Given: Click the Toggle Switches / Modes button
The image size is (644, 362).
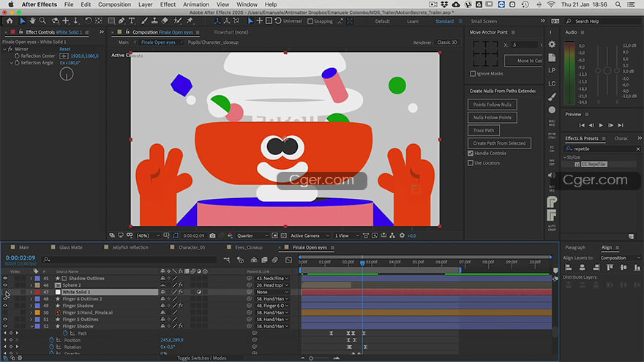Looking at the screenshot, I should (202, 358).
